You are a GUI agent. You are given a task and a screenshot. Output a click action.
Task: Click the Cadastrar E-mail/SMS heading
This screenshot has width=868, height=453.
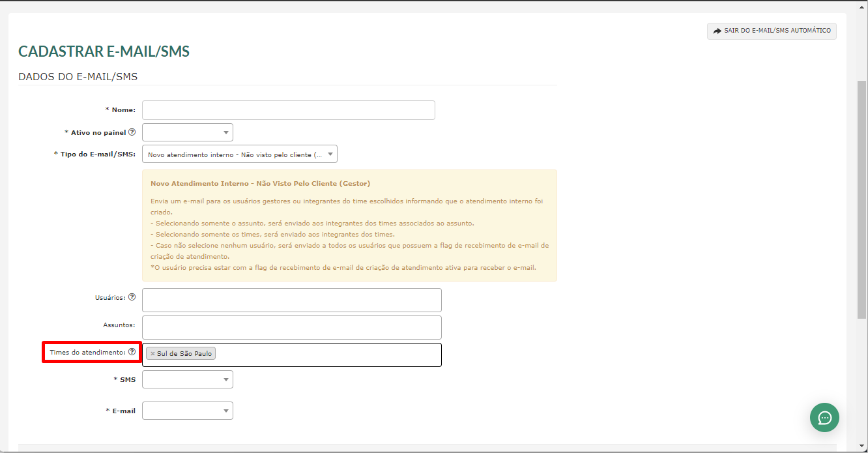click(104, 51)
